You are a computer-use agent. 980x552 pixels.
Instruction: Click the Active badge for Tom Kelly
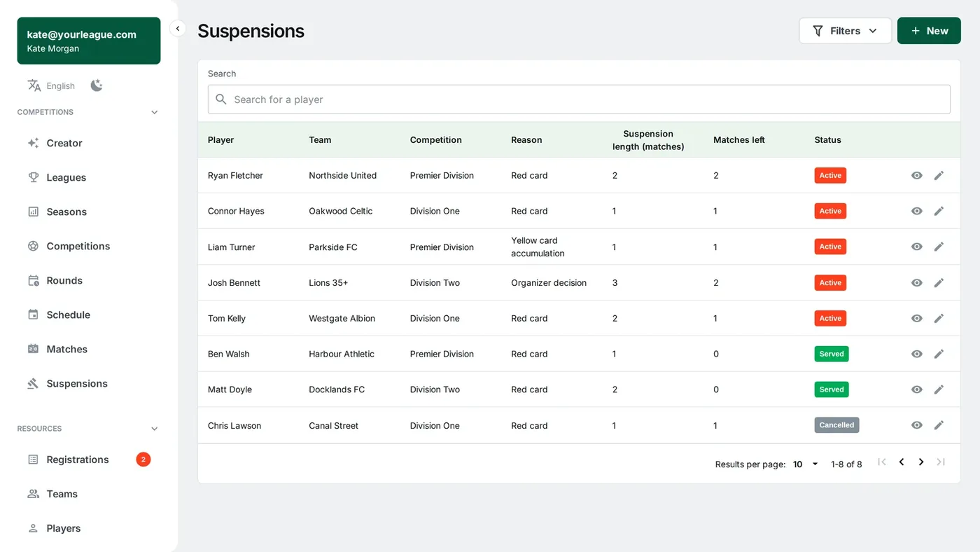tap(830, 318)
